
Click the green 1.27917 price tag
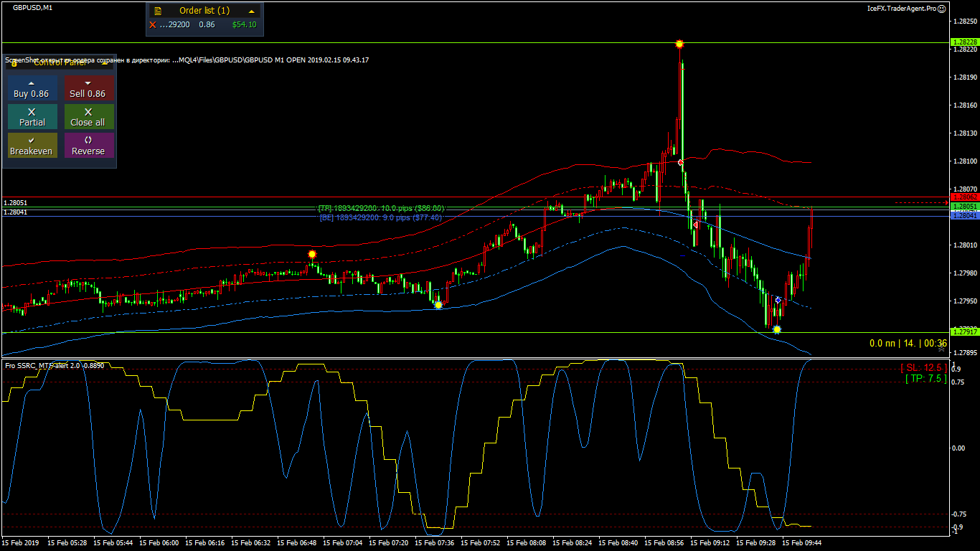tap(963, 331)
